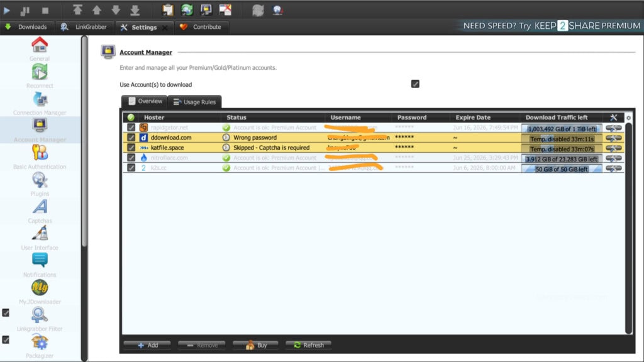
Task: Select Account Manager in sidebar
Action: 40,130
